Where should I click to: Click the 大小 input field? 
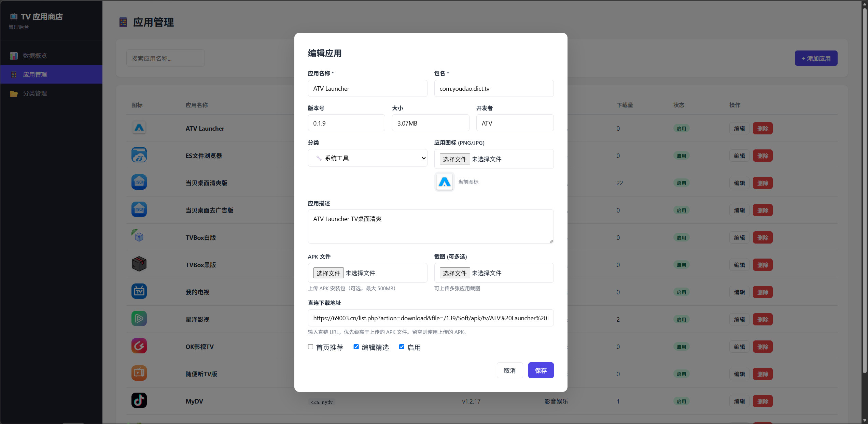click(431, 123)
